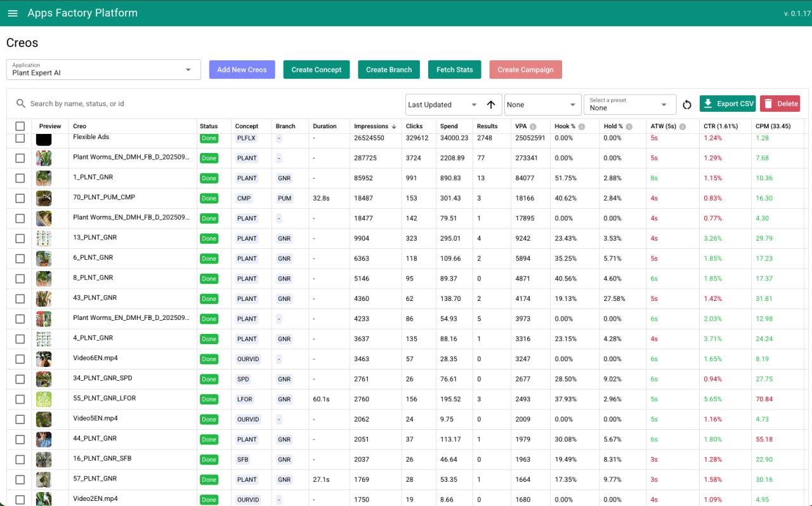Screen dimensions: 812x506
Task: Open the hamburger navigation menu
Action: pos(13,13)
